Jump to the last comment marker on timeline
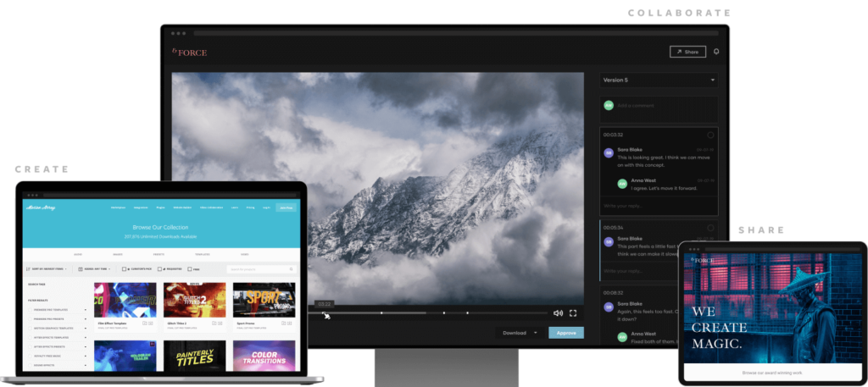Image resolution: width=868 pixels, height=387 pixels. tap(468, 313)
